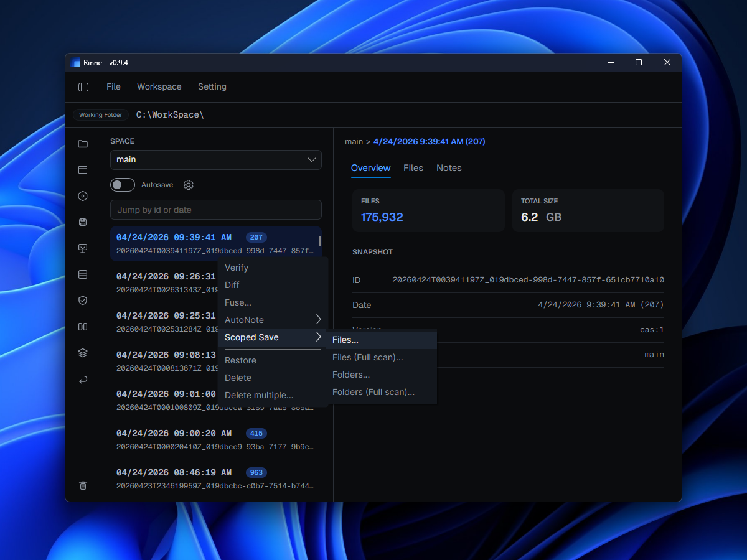
Task: Expand the AutoNote submenu
Action: (273, 320)
